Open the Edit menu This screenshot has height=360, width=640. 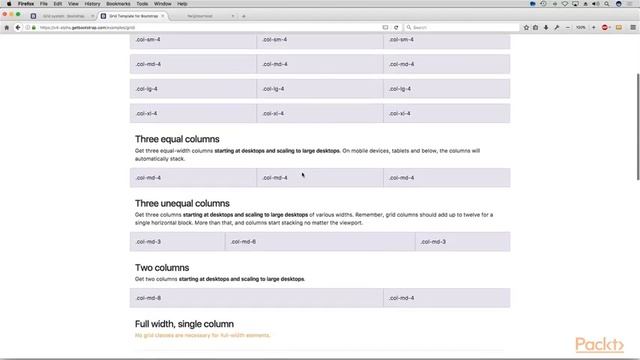point(58,4)
